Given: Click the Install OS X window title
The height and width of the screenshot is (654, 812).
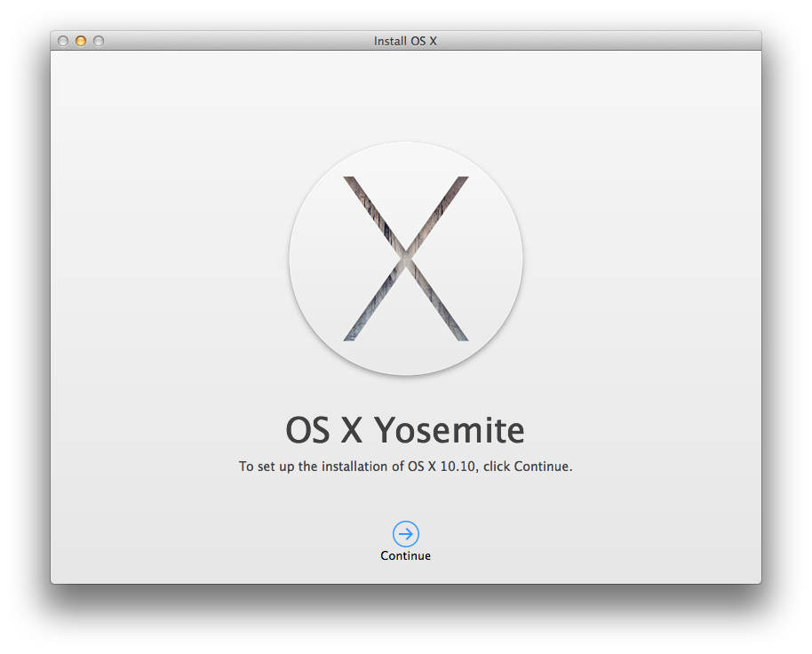Looking at the screenshot, I should tap(405, 41).
